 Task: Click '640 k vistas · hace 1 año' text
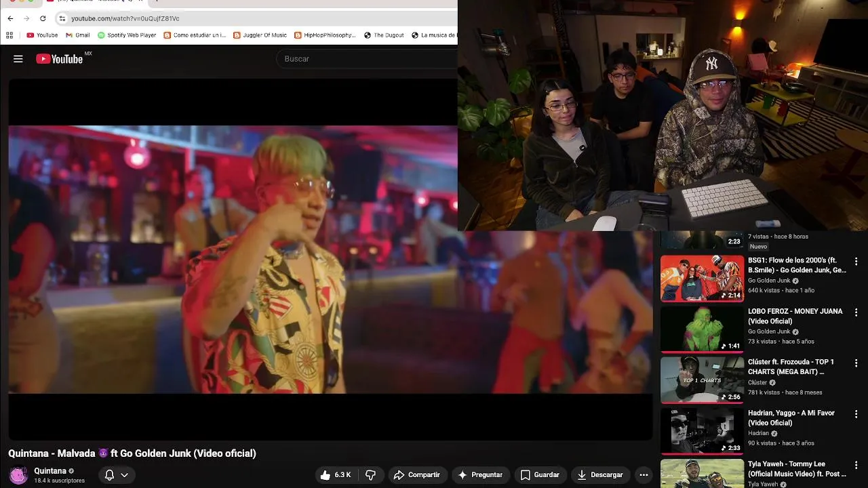781,290
